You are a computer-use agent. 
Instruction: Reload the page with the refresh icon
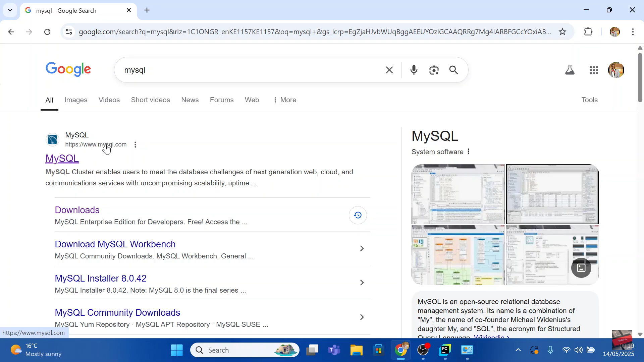click(47, 32)
